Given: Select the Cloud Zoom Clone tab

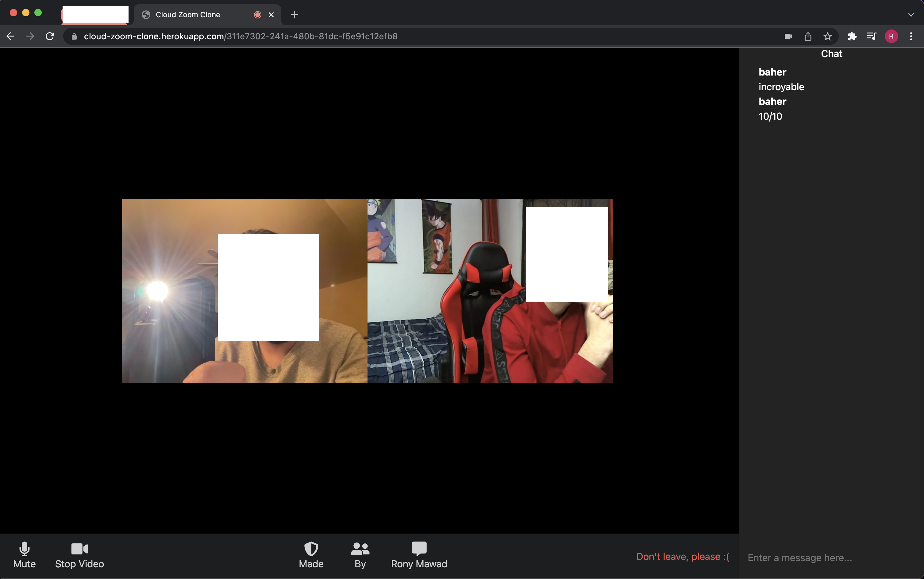Looking at the screenshot, I should click(206, 14).
